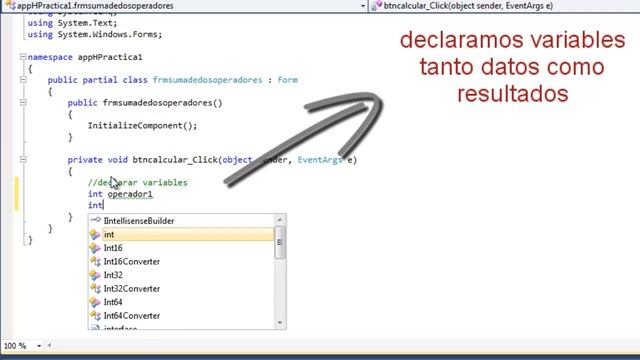Screen dimensions: 640x360
Task: Click the struct icon beside int entry
Action: (95, 234)
